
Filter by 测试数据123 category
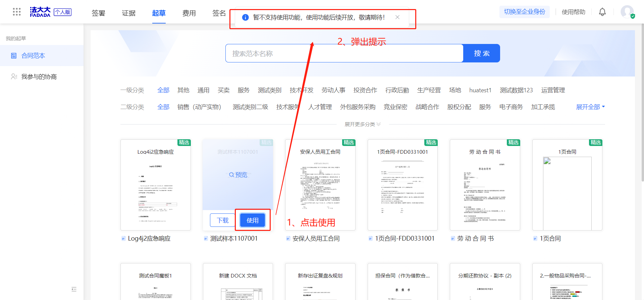point(516,90)
